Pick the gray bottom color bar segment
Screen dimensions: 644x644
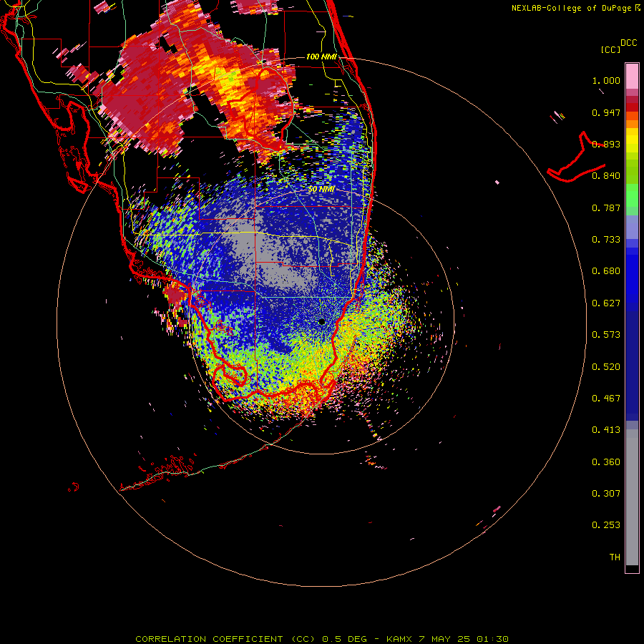(x=632, y=497)
